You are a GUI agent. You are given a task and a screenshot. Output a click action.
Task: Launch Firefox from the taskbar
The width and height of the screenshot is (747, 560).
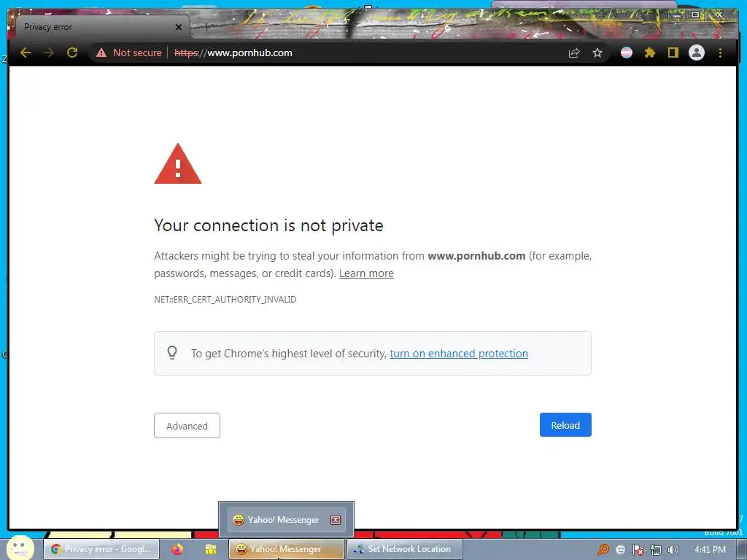[x=178, y=549]
